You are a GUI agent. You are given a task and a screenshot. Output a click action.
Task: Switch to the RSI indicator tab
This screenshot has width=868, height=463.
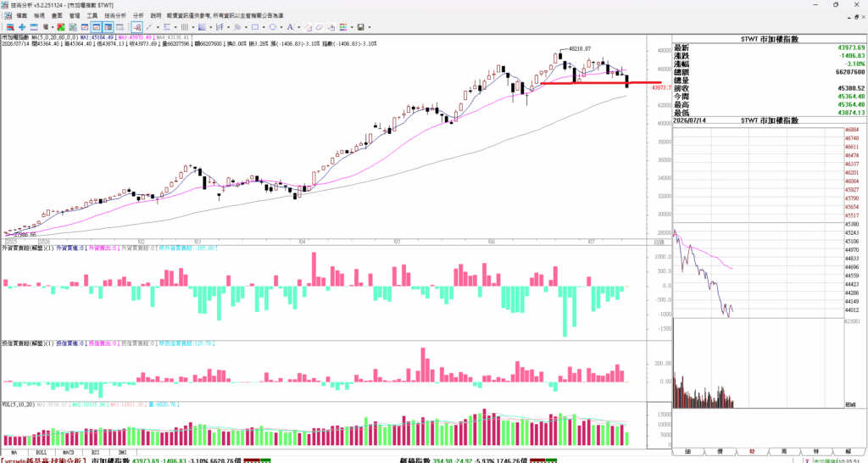[95, 452]
